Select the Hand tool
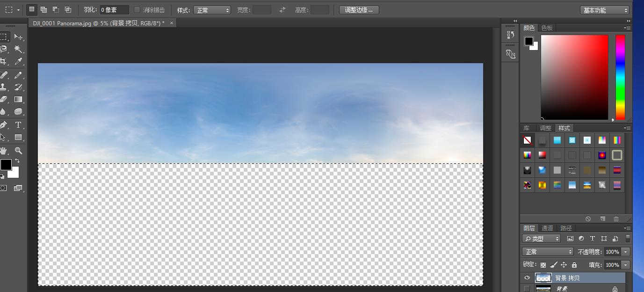 pos(4,151)
